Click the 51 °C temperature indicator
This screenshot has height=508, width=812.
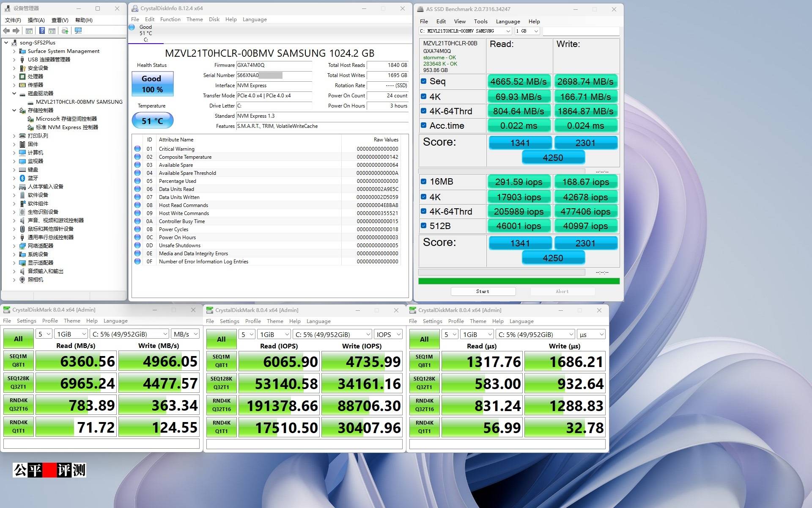coord(152,121)
